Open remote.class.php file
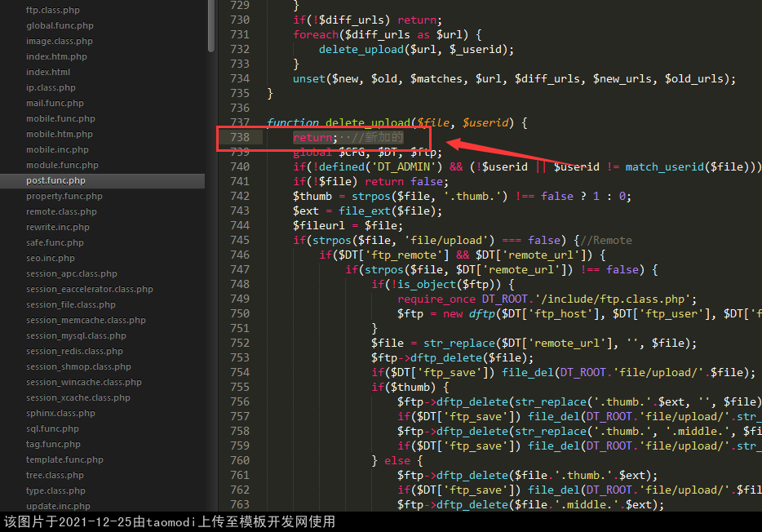 tap(61, 212)
